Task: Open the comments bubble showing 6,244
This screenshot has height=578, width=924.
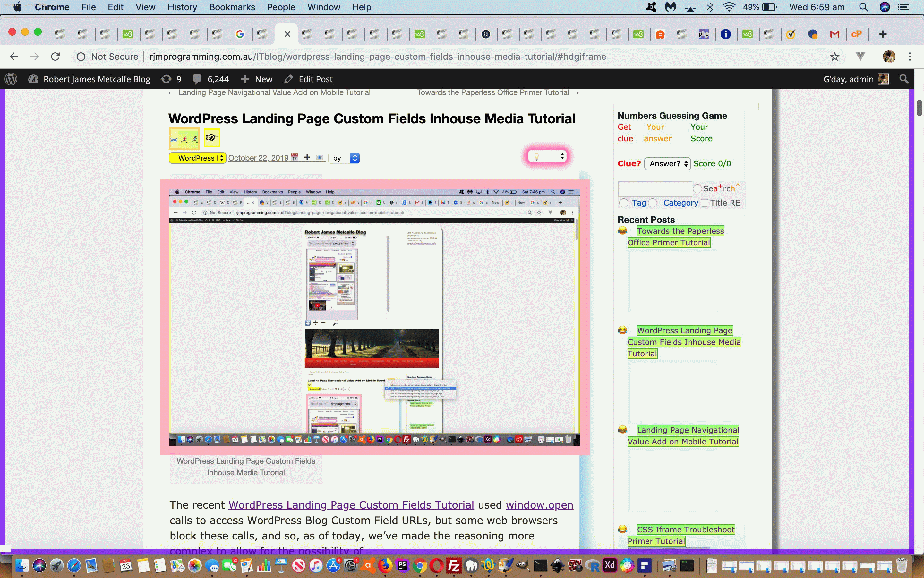Action: point(210,79)
